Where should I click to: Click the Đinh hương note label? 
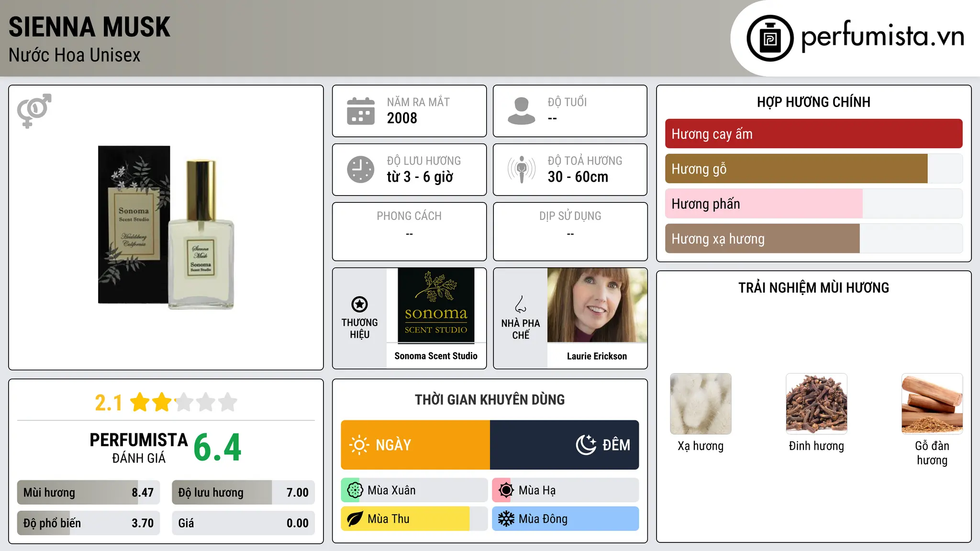(816, 446)
